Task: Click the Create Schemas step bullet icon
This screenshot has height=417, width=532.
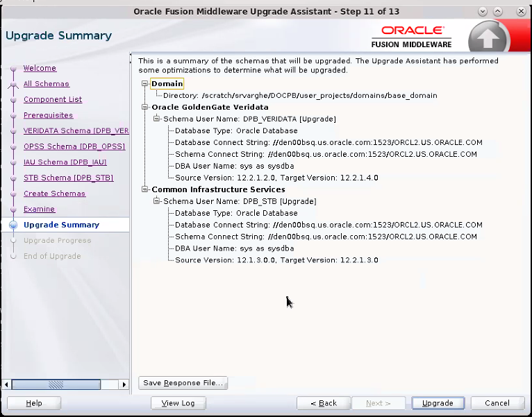Action: coord(14,194)
